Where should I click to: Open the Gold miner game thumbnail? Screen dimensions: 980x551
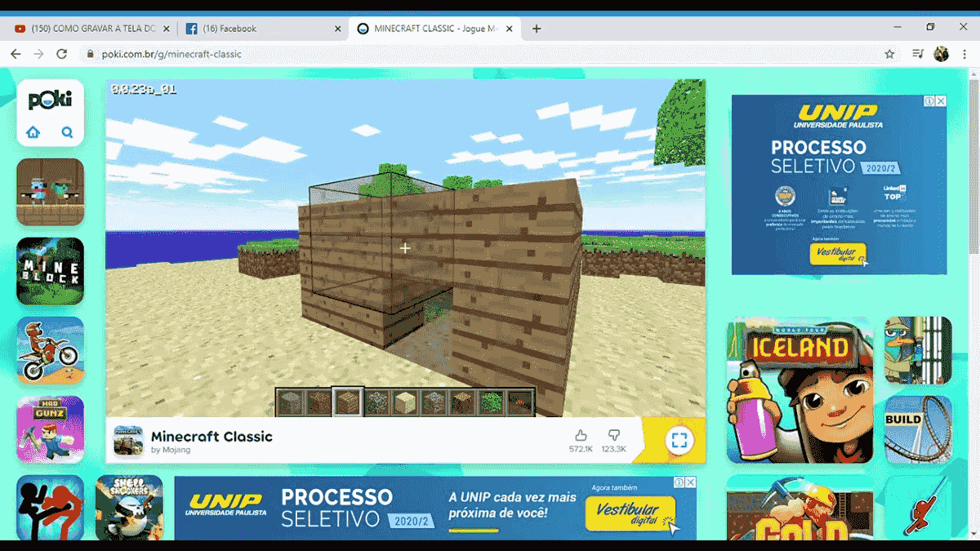pyautogui.click(x=800, y=508)
